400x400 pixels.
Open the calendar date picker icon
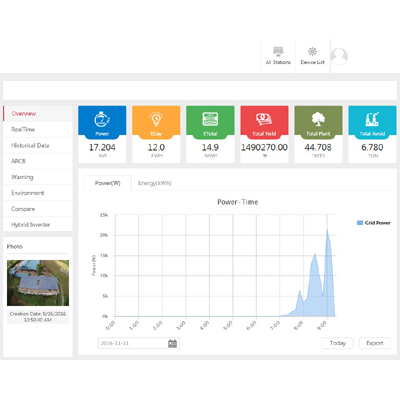[172, 343]
